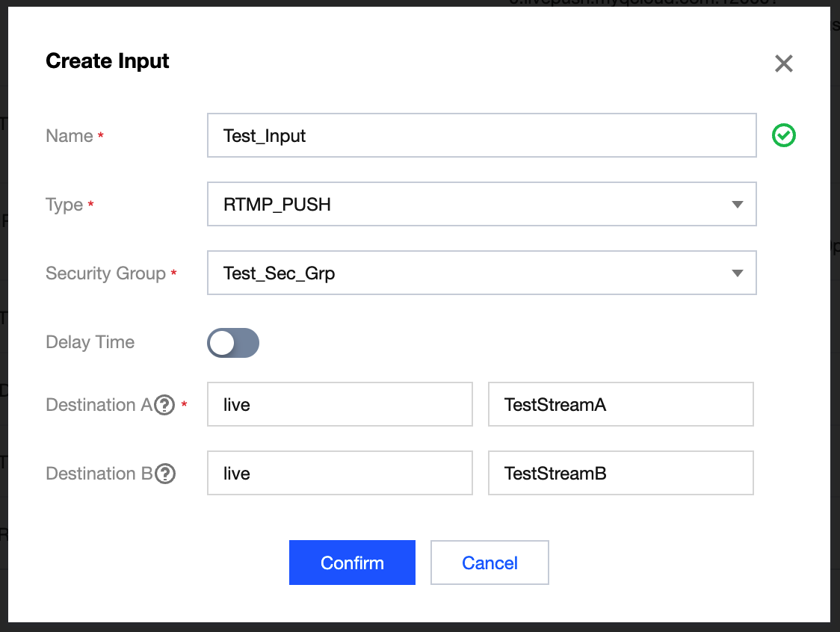The width and height of the screenshot is (840, 632).
Task: Expand the Type dropdown arrow
Action: pos(737,205)
